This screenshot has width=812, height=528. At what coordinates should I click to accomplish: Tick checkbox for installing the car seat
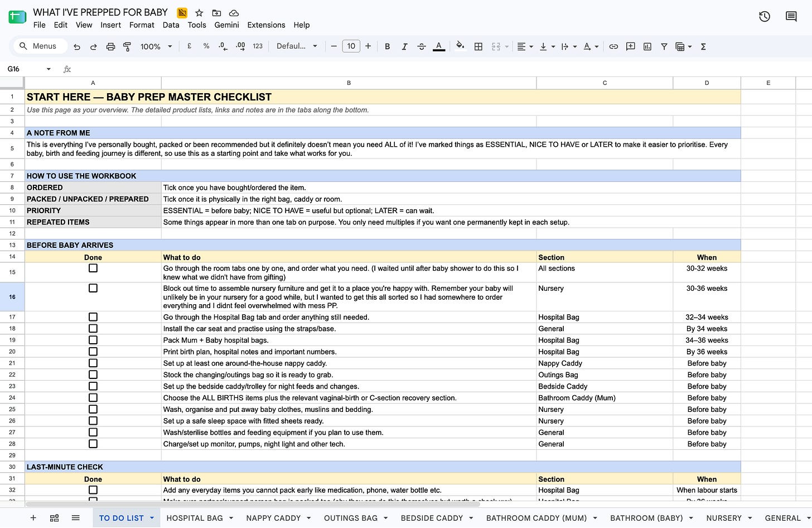[x=93, y=329]
